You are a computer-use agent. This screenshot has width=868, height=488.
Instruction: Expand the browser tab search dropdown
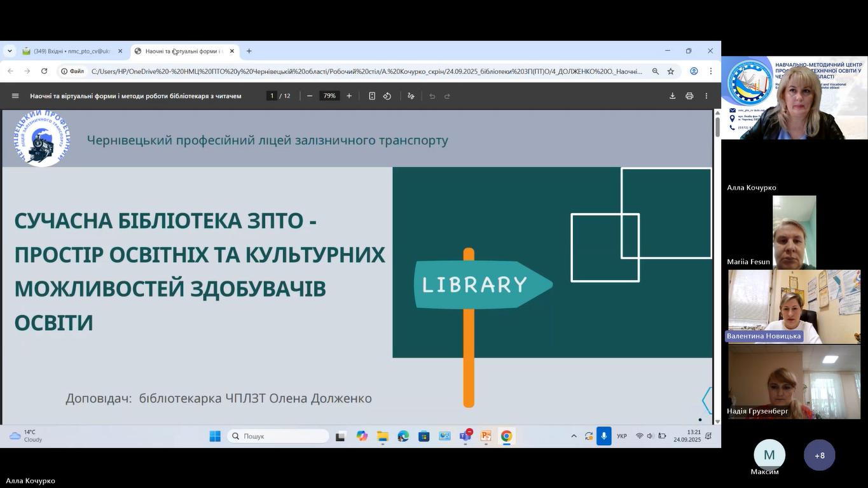pos(10,51)
